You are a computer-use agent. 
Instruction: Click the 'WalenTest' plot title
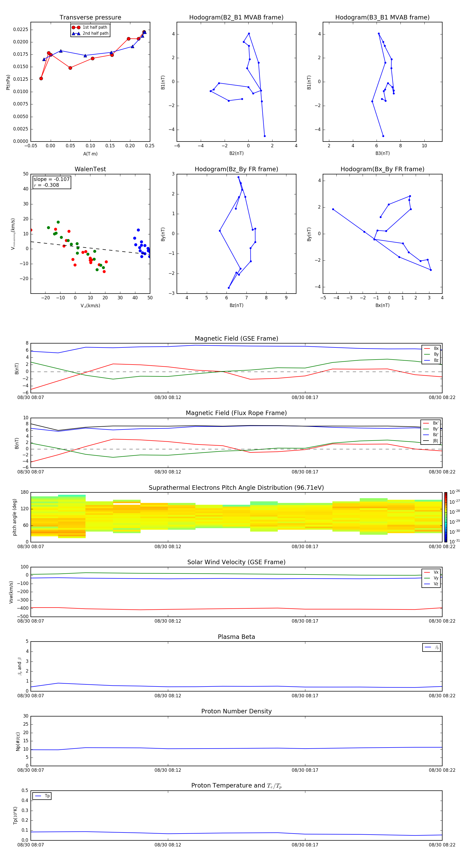90,169
